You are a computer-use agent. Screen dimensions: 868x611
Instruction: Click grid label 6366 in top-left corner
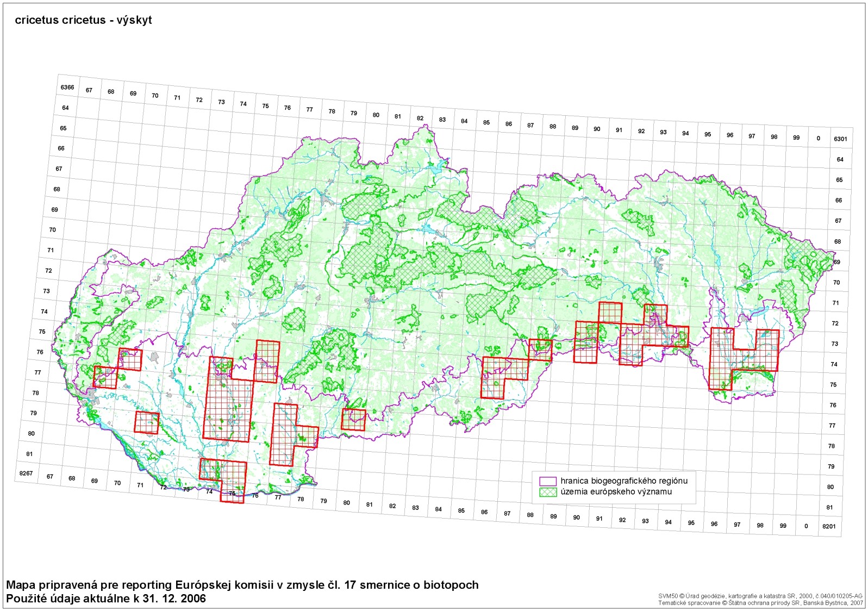click(67, 88)
